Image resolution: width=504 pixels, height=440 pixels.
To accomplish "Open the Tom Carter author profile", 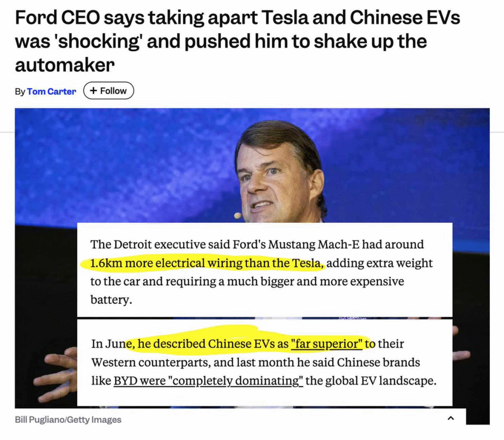I will pyautogui.click(x=52, y=91).
